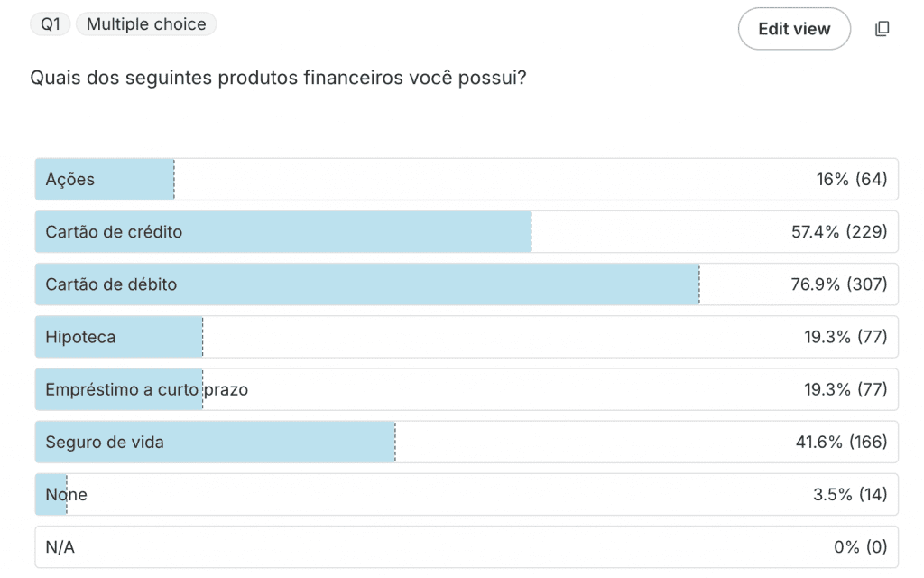
Task: Click the 19.3% (77) value for Hipoteca
Action: (845, 338)
